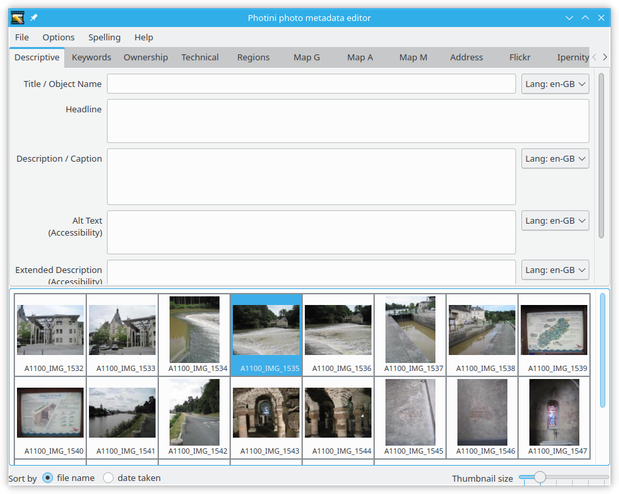
Task: Open the Help menu
Action: click(143, 38)
